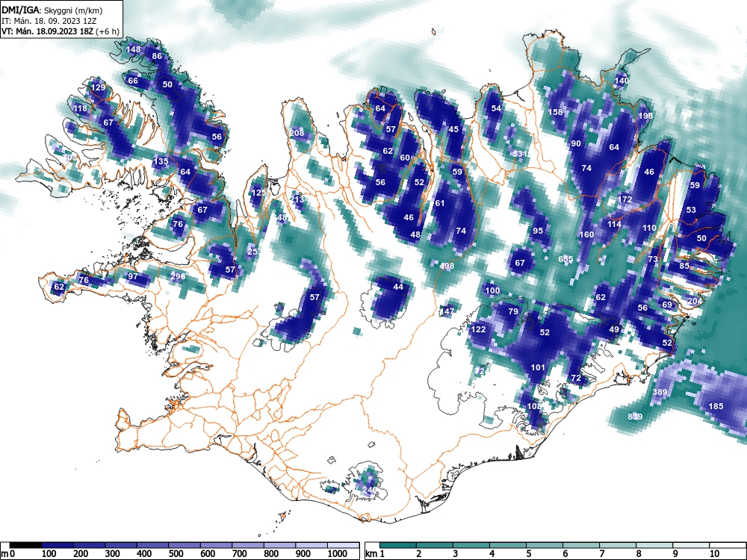The height and width of the screenshot is (560, 747).
Task: Click the visibility value 208 on the map
Action: [297, 133]
